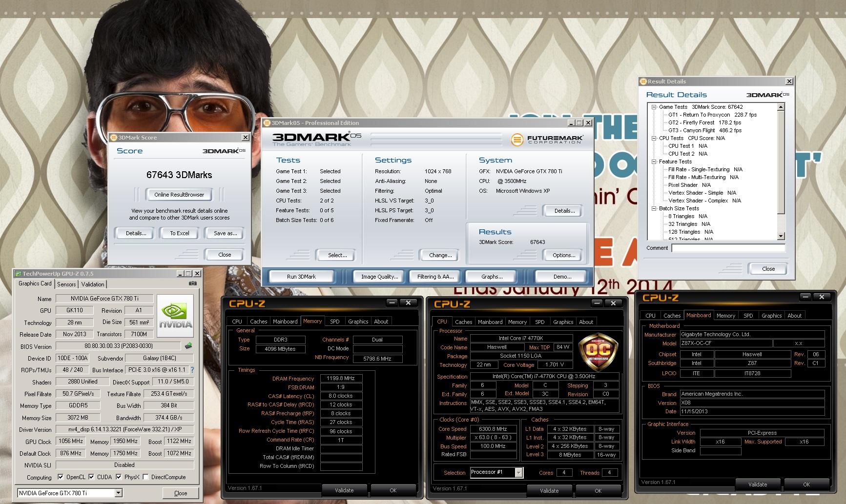
Task: Click Close in the 3DMark Score window
Action: pos(225,255)
